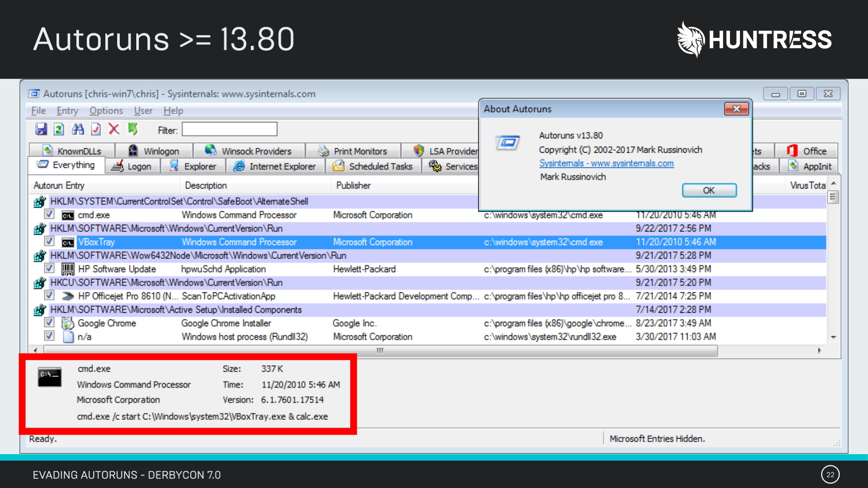Uncheck the HP Officejet Pro 8610 checkbox
Viewport: 868px width, 488px height.
tap(49, 295)
